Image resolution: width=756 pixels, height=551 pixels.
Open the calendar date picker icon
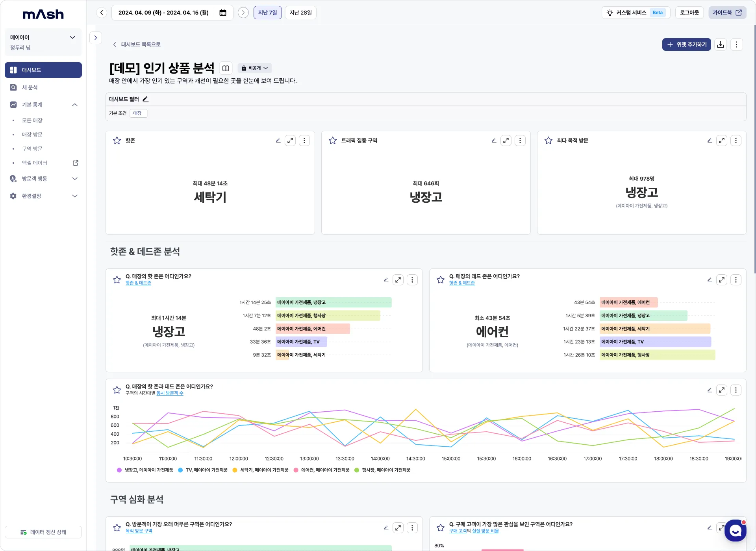(x=223, y=13)
